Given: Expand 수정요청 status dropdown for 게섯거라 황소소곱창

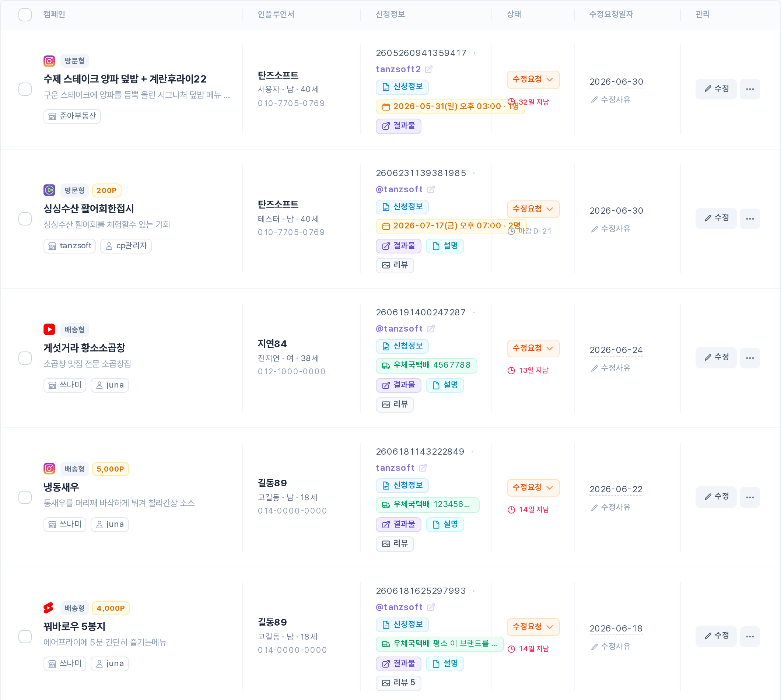Looking at the screenshot, I should (533, 348).
